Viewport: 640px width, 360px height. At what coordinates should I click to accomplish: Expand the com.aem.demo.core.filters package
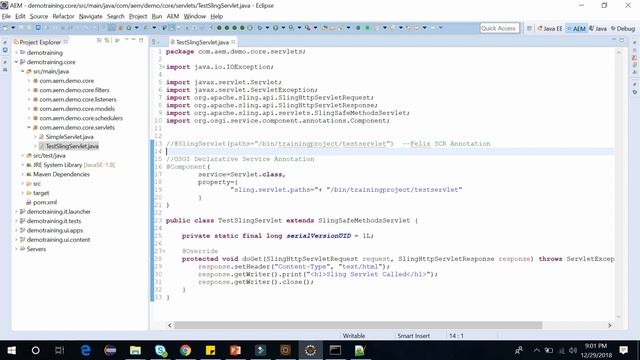click(x=29, y=90)
